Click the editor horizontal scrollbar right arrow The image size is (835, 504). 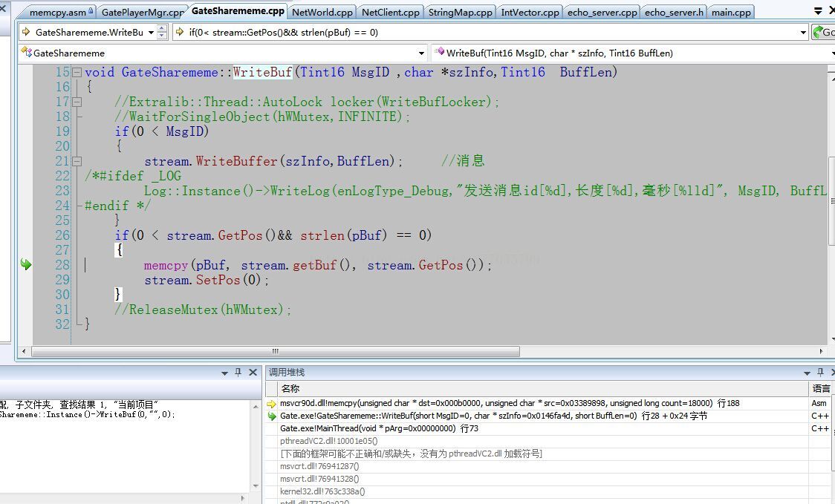(821, 351)
